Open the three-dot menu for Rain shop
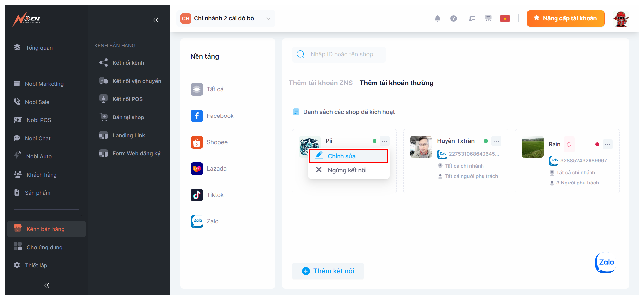This screenshot has width=644, height=300. pos(607,144)
